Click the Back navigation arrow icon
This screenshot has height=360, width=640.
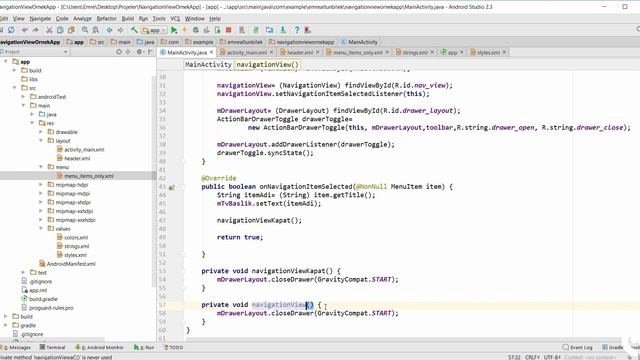pyautogui.click(x=109, y=30)
